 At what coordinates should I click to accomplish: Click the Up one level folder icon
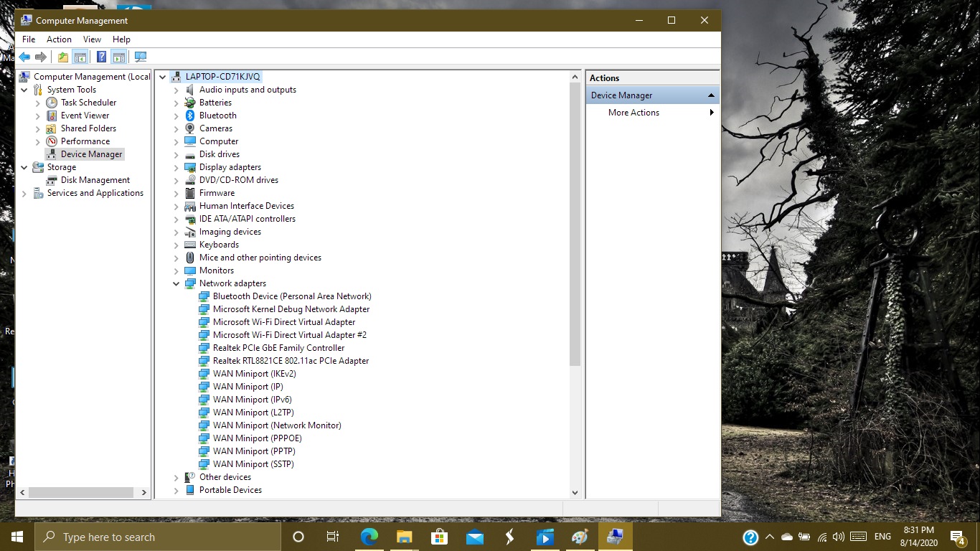pyautogui.click(x=63, y=57)
